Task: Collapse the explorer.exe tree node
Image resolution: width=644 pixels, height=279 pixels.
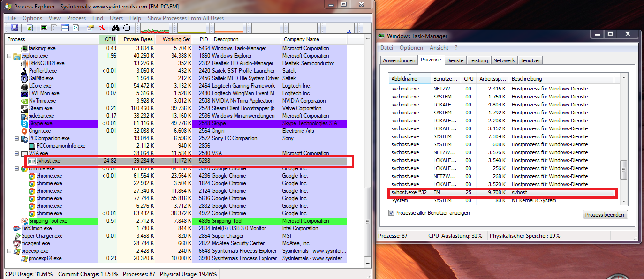Action: (x=10, y=56)
